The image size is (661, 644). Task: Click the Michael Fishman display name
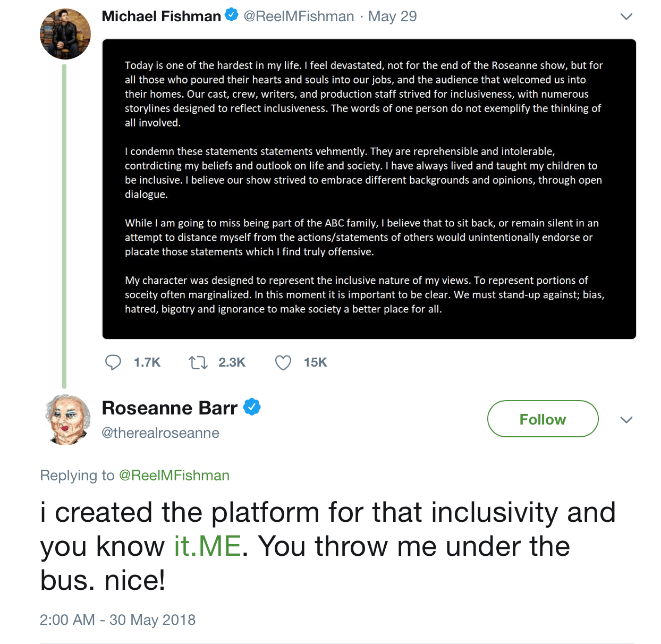161,16
